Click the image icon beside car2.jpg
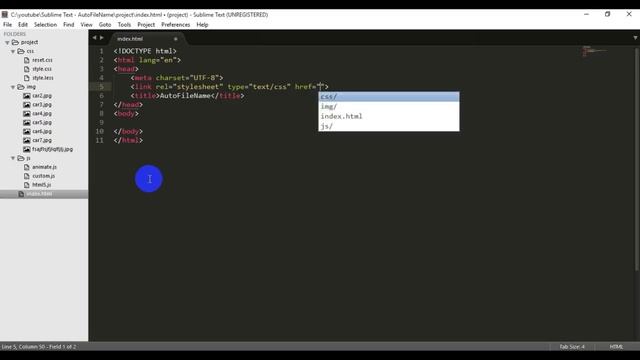640x360 pixels. (x=27, y=96)
